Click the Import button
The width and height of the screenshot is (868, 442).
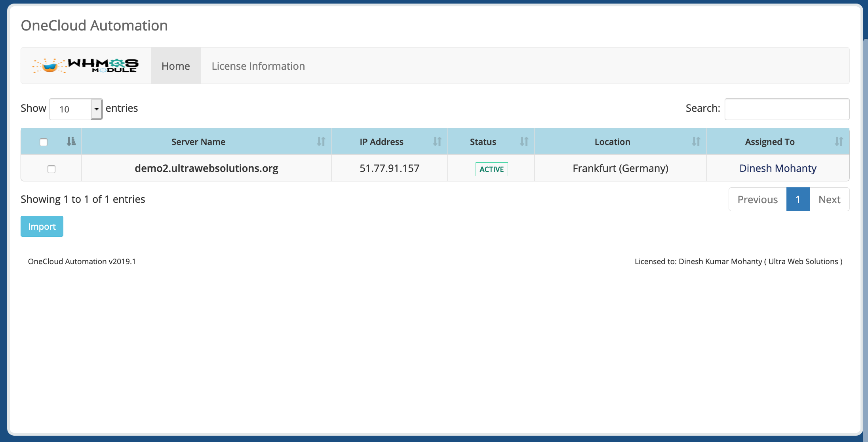[42, 227]
